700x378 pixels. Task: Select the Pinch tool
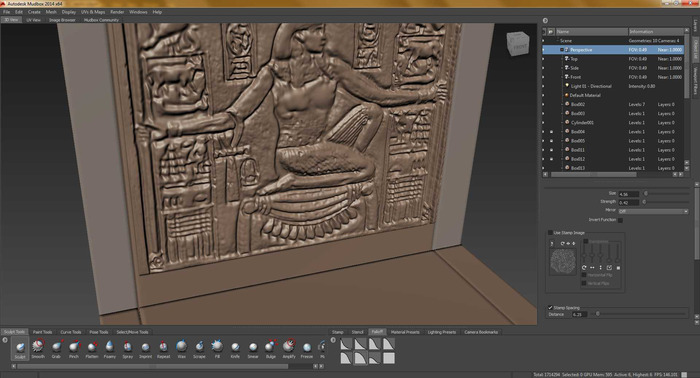pyautogui.click(x=74, y=349)
